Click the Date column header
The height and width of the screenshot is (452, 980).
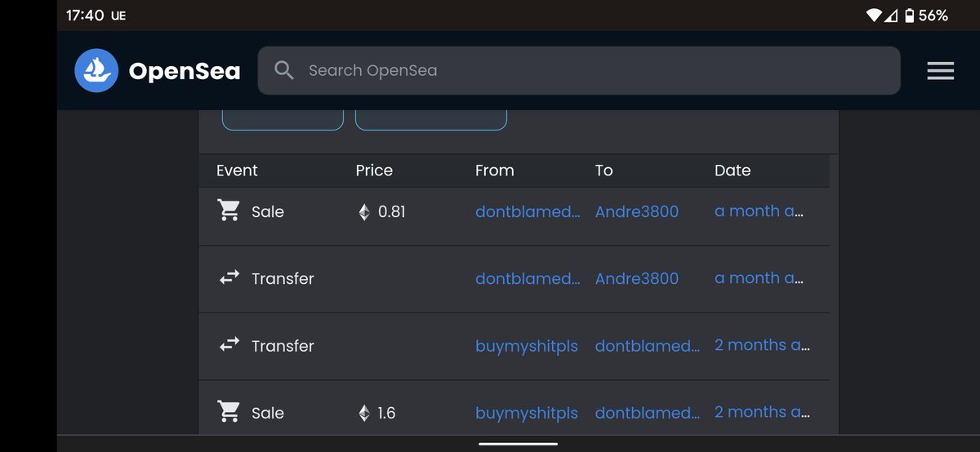point(733,171)
